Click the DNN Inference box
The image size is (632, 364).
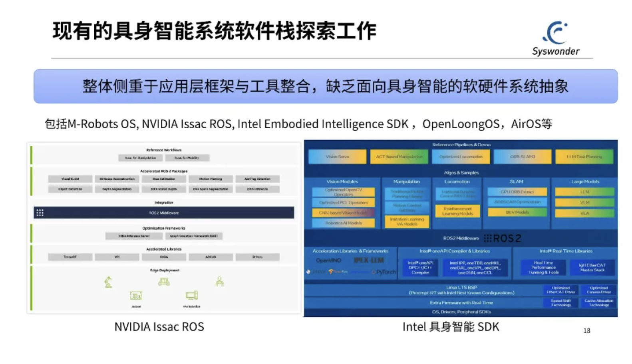coord(257,189)
